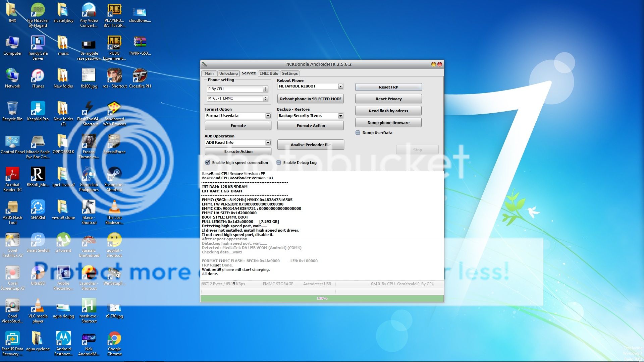The height and width of the screenshot is (362, 644).
Task: Open the Google Chrome desktop icon
Action: point(114,339)
